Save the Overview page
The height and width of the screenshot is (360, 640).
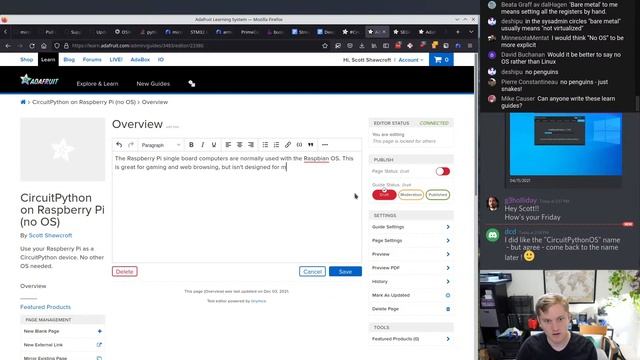pos(345,271)
